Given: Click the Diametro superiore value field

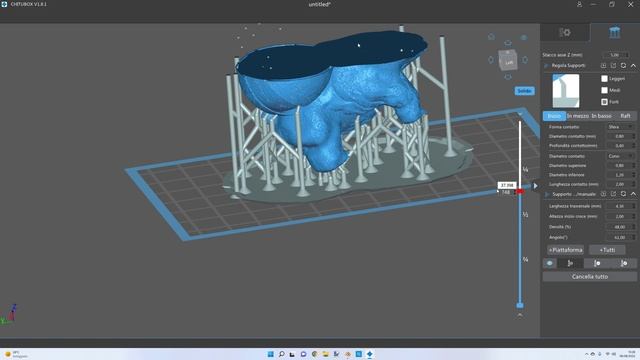Looking at the screenshot, I should tap(620, 165).
